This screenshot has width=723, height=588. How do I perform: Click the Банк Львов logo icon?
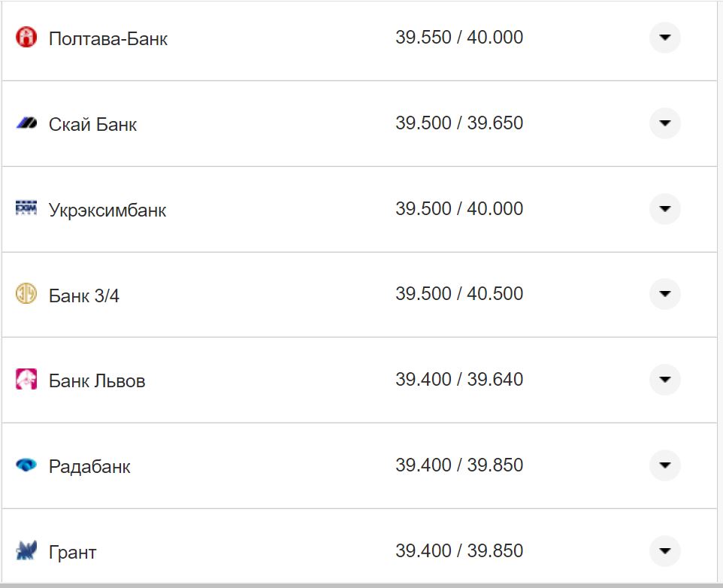pos(26,380)
